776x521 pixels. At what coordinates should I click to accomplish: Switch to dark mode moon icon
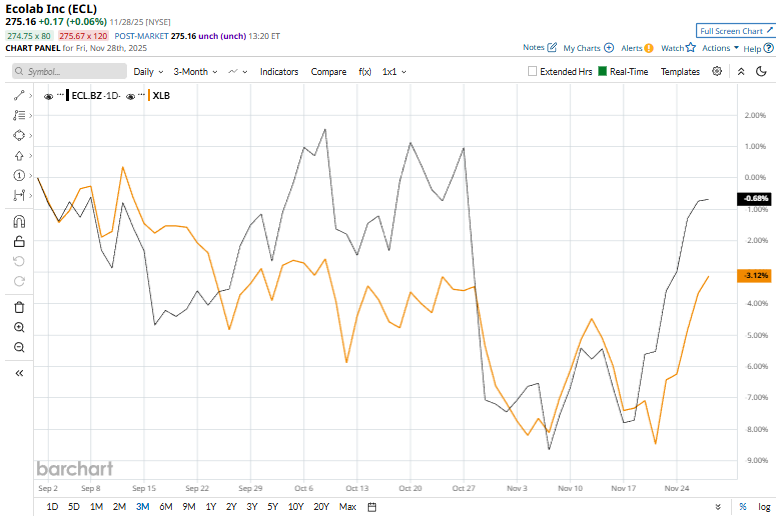[x=761, y=71]
